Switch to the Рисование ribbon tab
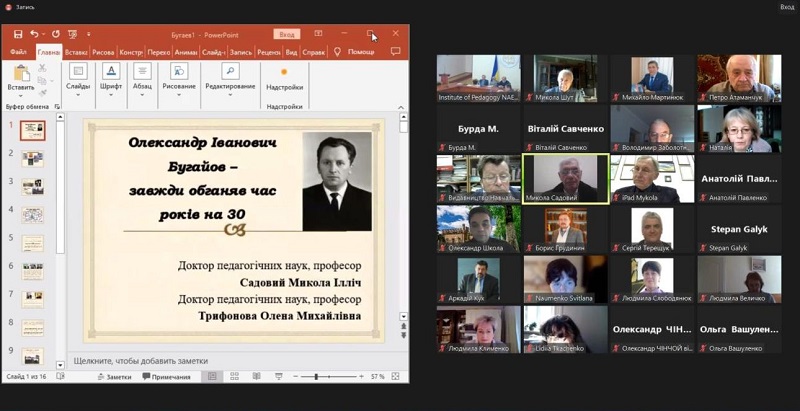 [104, 52]
